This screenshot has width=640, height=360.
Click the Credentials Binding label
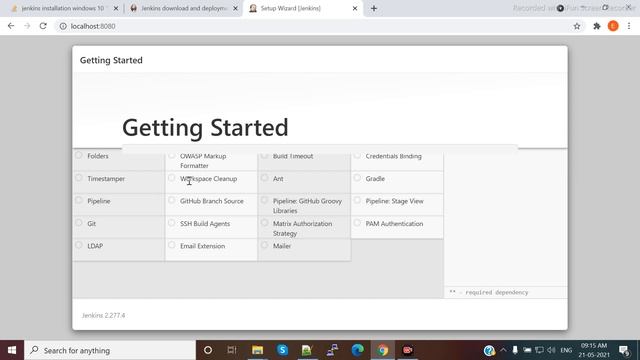coord(393,156)
